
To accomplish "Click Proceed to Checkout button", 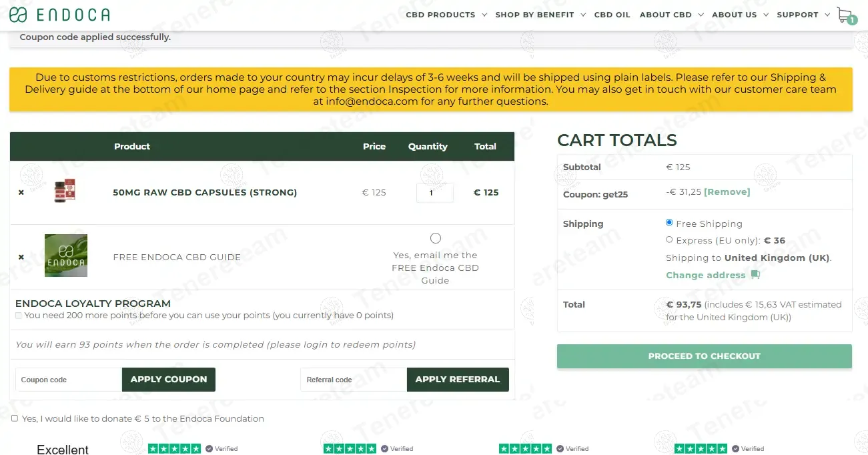I will [705, 356].
